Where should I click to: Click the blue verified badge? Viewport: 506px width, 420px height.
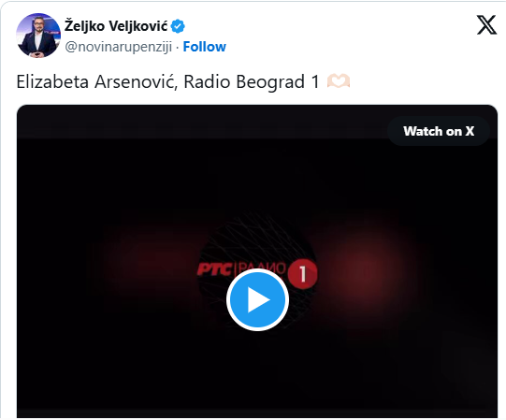[x=178, y=26]
